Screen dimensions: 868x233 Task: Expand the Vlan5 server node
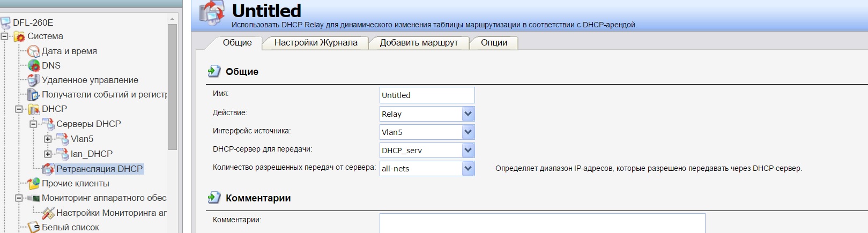tap(48, 139)
